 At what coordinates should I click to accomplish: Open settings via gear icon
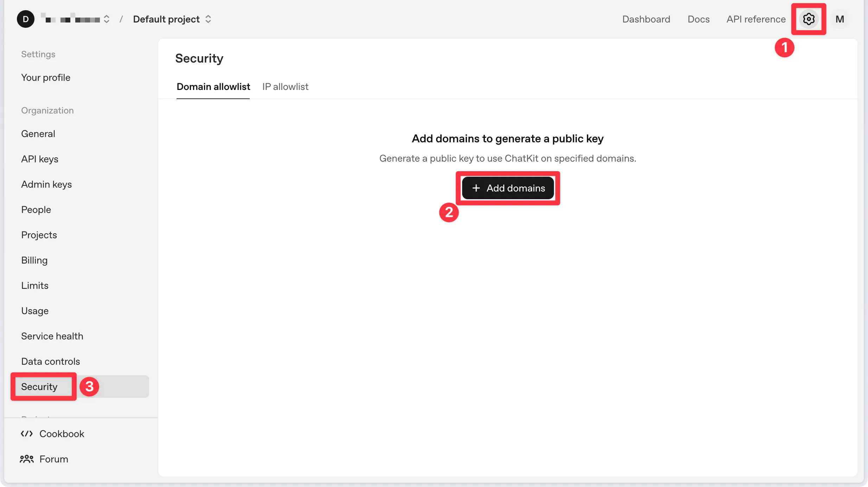point(809,19)
